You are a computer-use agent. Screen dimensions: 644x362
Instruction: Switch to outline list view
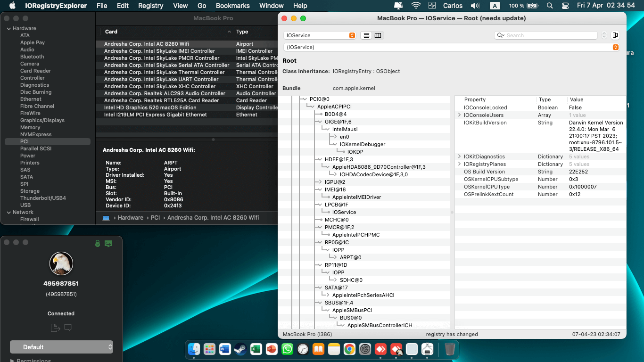tap(367, 35)
